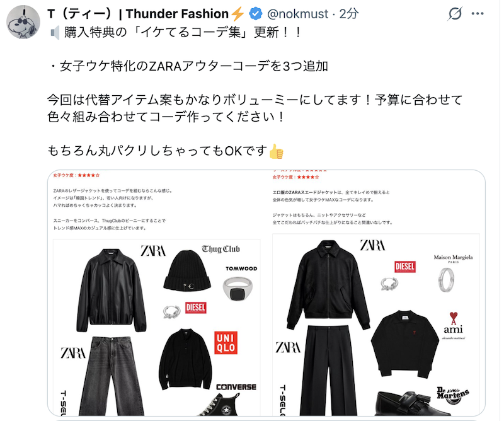Click the ami heart logo in the right image
This screenshot has width=504, height=421.
[x=453, y=318]
